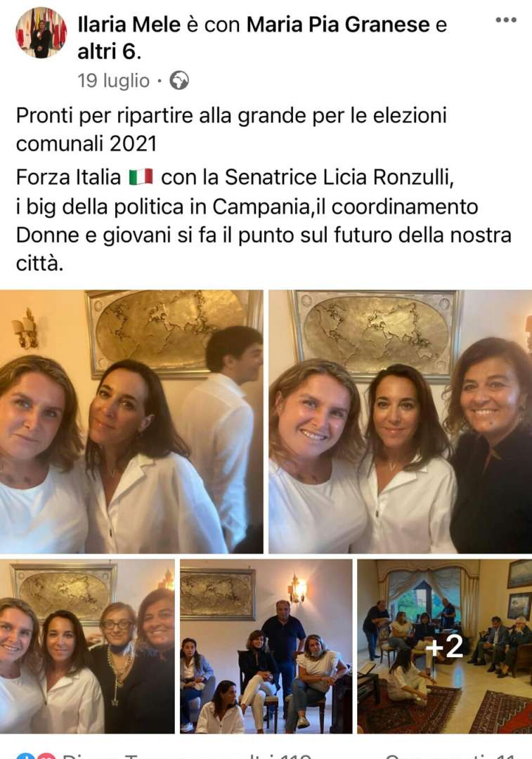Image resolution: width=532 pixels, height=759 pixels.
Task: View the list of people who reacted
Action: pyautogui.click(x=186, y=756)
